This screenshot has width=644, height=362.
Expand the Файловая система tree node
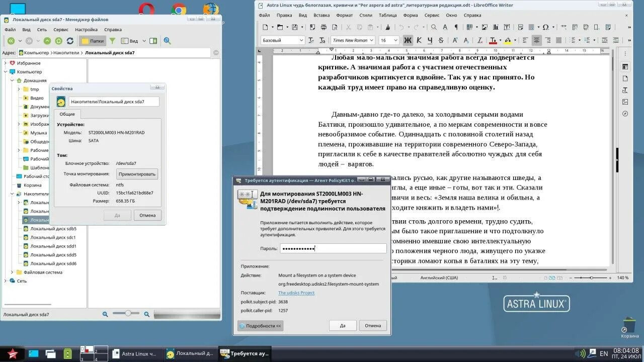pos(12,272)
